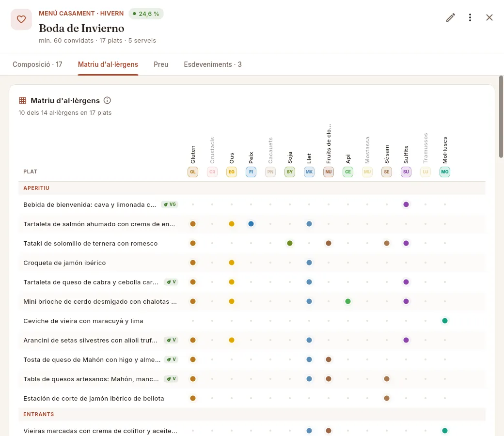This screenshot has width=504, height=436.
Task: Switch to the Composició · 17 tab
Action: tap(37, 64)
